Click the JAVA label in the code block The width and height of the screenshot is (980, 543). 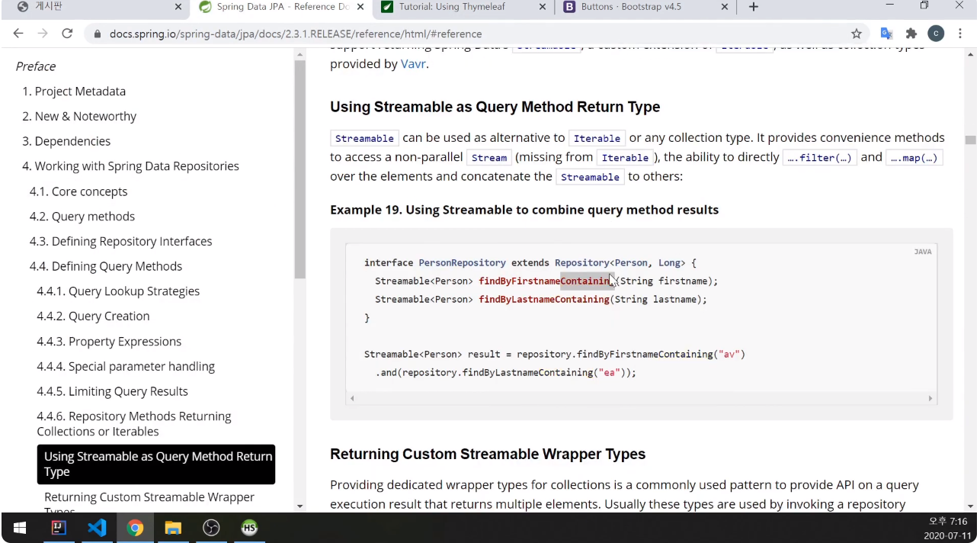(x=923, y=252)
